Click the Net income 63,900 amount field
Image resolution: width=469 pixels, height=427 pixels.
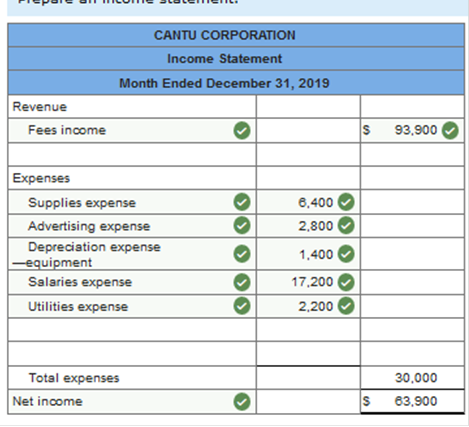click(x=412, y=401)
